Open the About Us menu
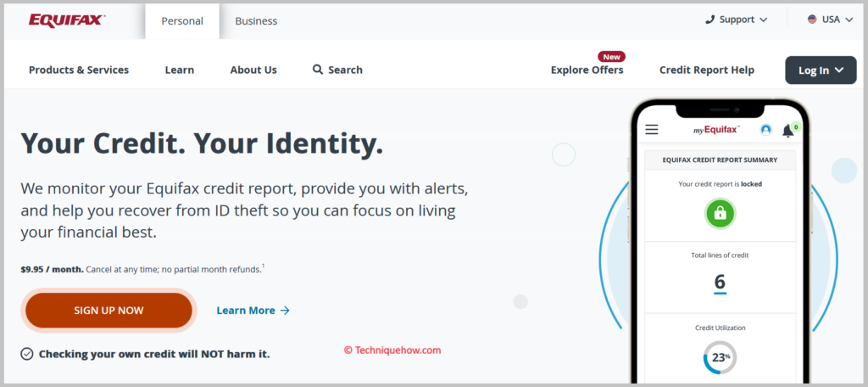Viewport: 868px width, 387px height. click(x=253, y=70)
